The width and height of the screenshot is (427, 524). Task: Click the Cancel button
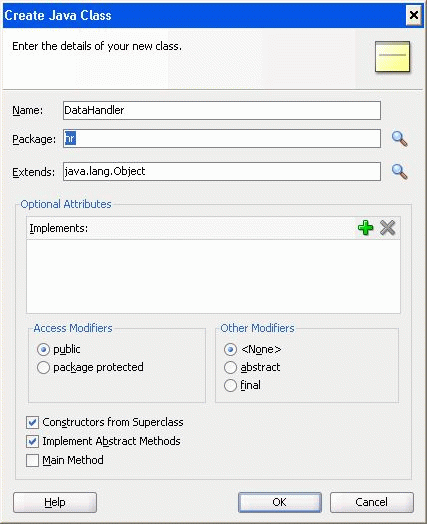372,502
